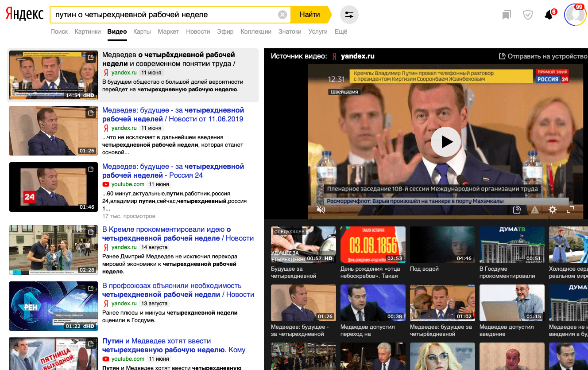Image resolution: width=588 pixels, height=370 pixels.
Task: Open the Kremlin street interview thumbnail 02:28
Action: [x=53, y=249]
